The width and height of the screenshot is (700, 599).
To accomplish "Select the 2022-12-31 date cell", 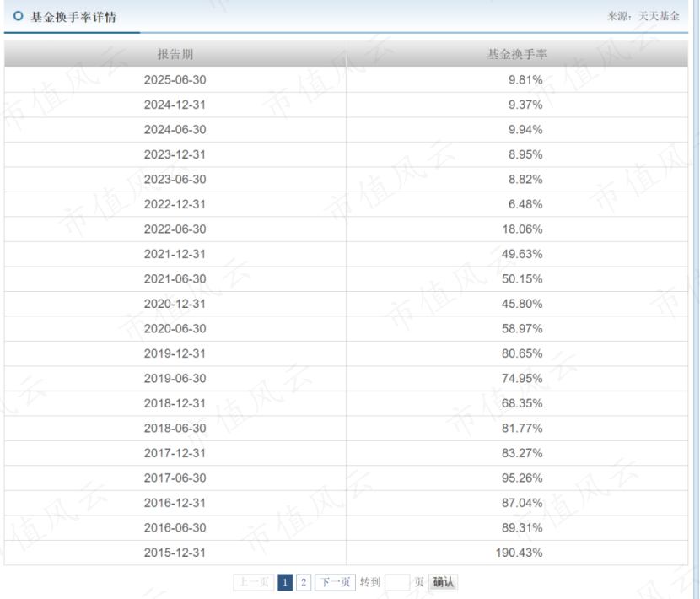I will click(x=175, y=205).
